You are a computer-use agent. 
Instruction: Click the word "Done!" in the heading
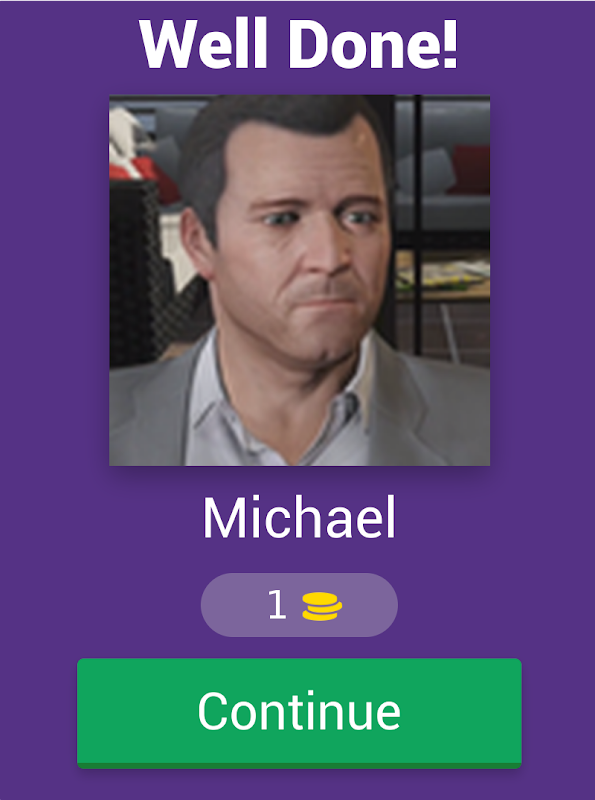(374, 44)
